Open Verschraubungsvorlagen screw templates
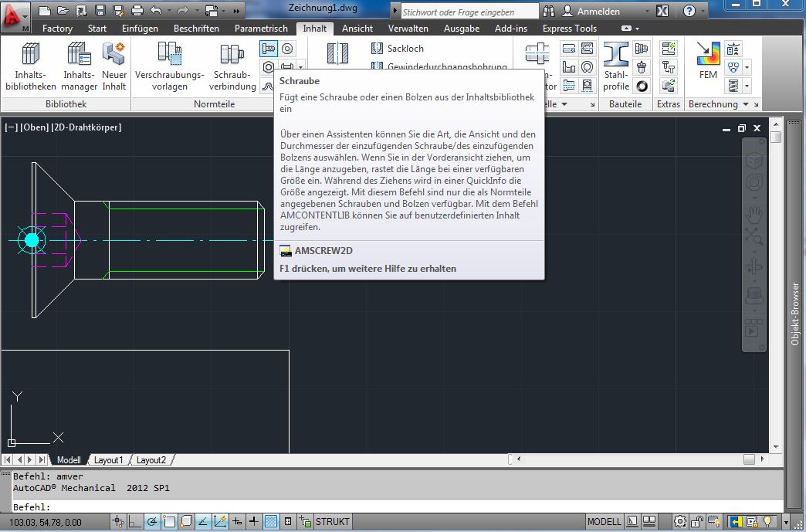 (169, 67)
